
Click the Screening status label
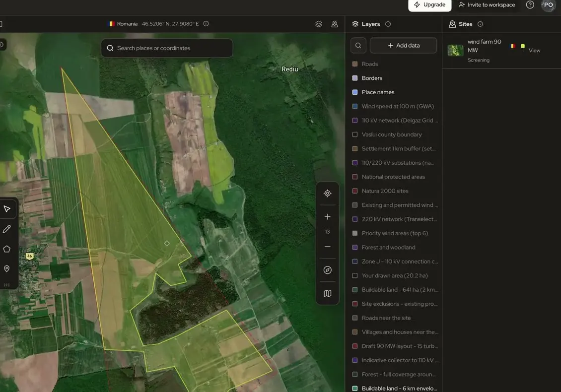[x=479, y=60]
